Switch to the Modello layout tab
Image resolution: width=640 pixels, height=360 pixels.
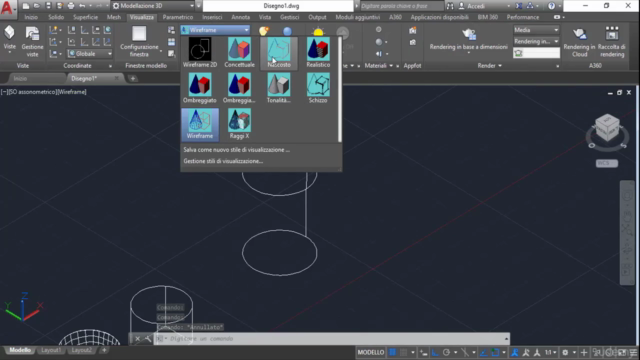pyautogui.click(x=20, y=350)
